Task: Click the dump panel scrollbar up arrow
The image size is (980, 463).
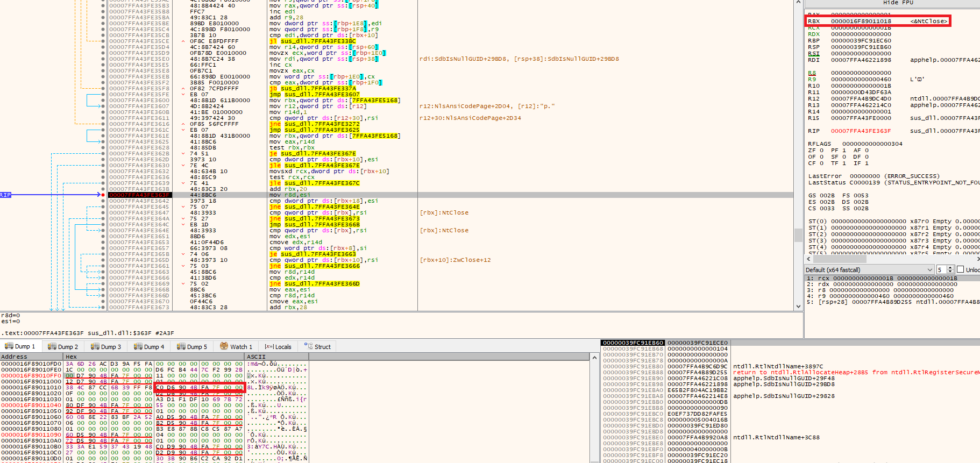Action: 594,358
